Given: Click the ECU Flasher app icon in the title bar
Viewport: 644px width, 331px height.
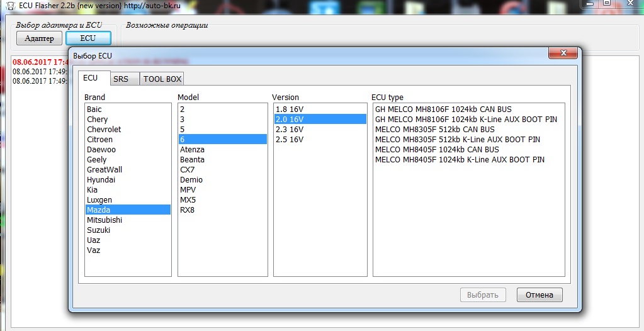Looking at the screenshot, I should tap(11, 6).
